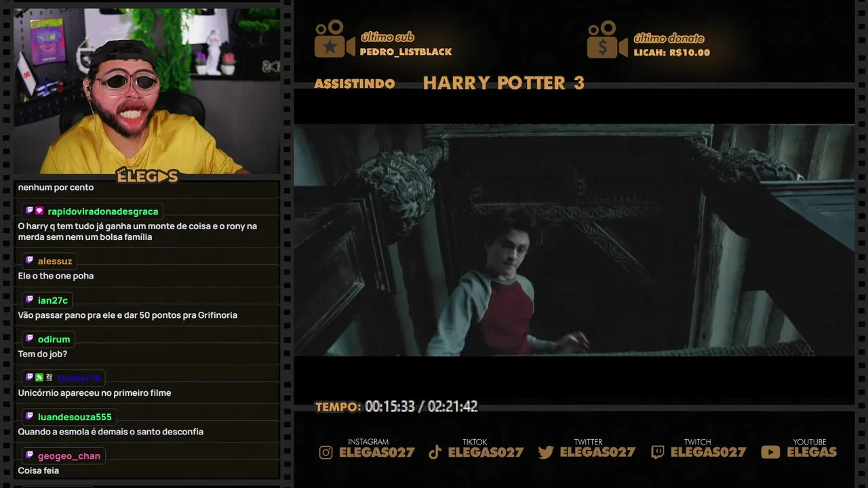
Task: Select the ELEGAS027 Twitter handle
Action: pyautogui.click(x=597, y=452)
